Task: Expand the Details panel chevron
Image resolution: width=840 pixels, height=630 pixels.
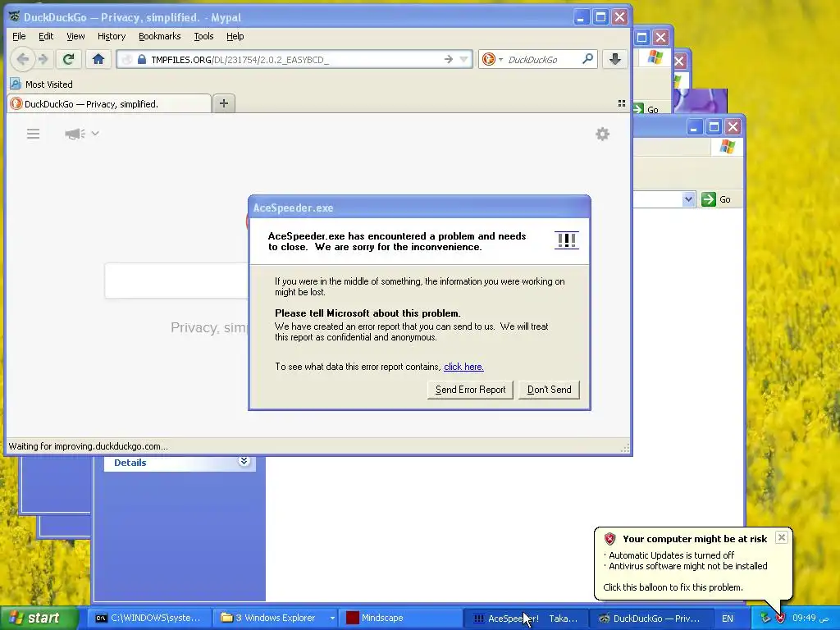Action: point(244,461)
